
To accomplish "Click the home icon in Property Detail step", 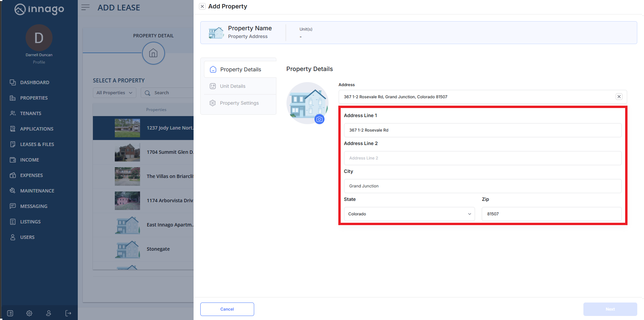I will 153,53.
